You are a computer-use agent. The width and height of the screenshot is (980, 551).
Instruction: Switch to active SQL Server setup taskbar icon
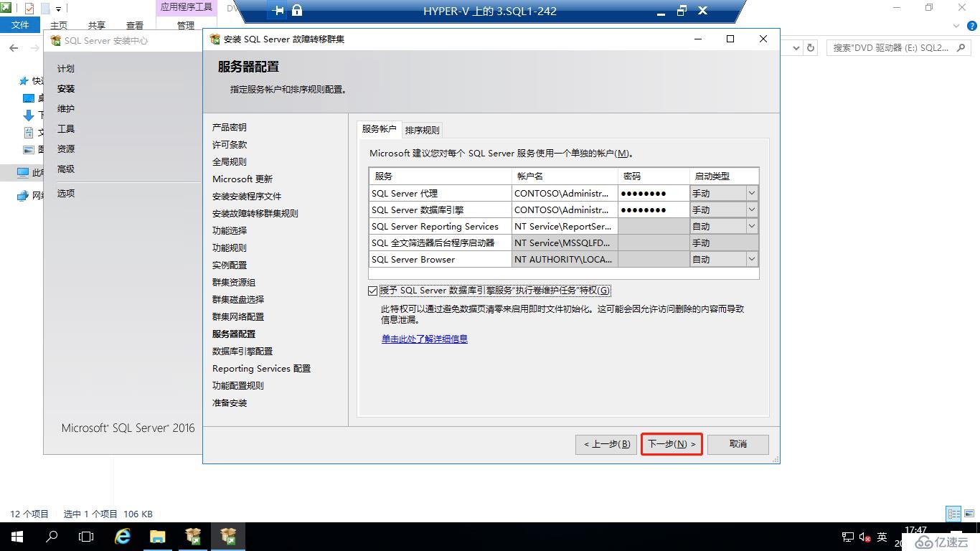click(x=228, y=537)
